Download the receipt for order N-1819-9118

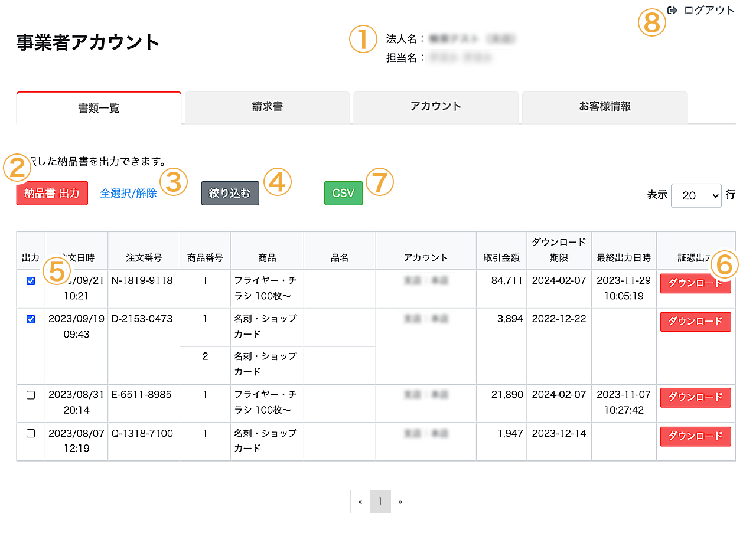pos(695,283)
